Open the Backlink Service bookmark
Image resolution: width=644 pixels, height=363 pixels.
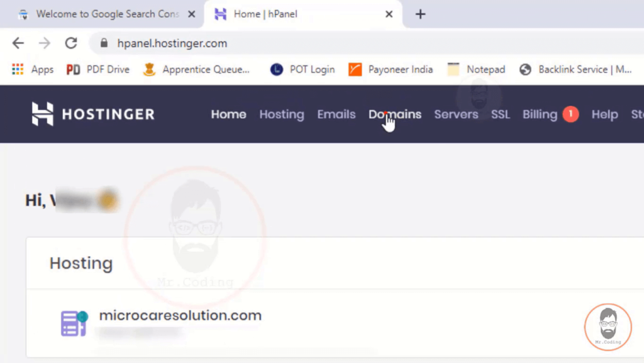coord(575,69)
